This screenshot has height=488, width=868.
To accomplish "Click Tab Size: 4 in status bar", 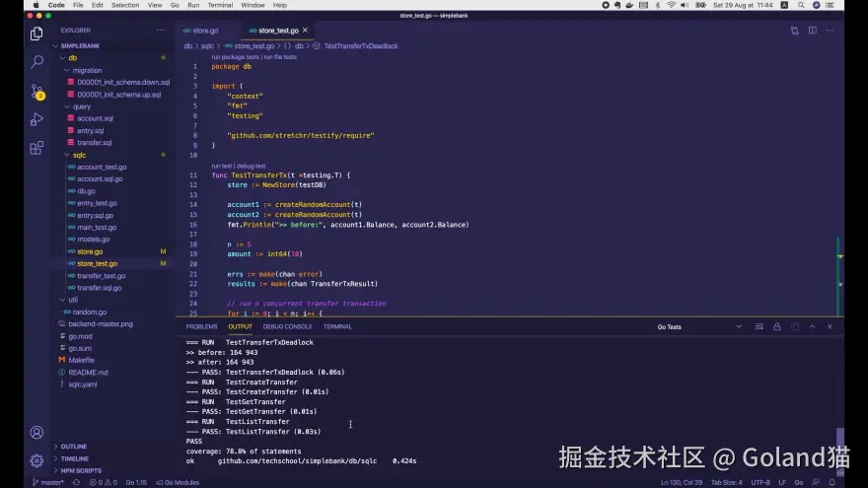I will point(726,482).
